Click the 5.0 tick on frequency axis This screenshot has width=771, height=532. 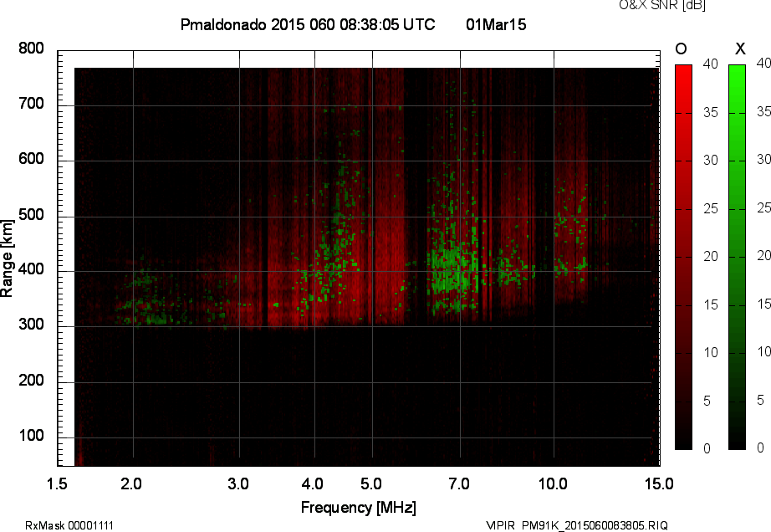coord(371,483)
